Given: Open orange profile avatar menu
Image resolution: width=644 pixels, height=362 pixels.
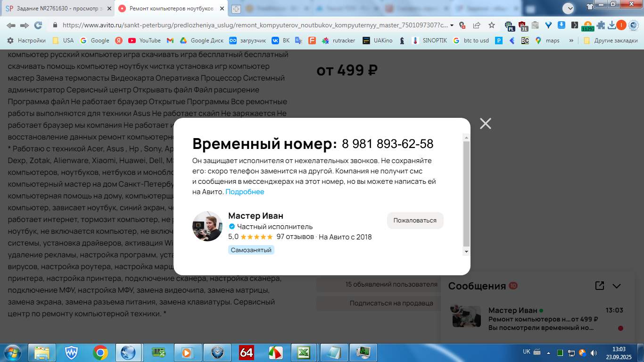Looking at the screenshot, I should (621, 25).
